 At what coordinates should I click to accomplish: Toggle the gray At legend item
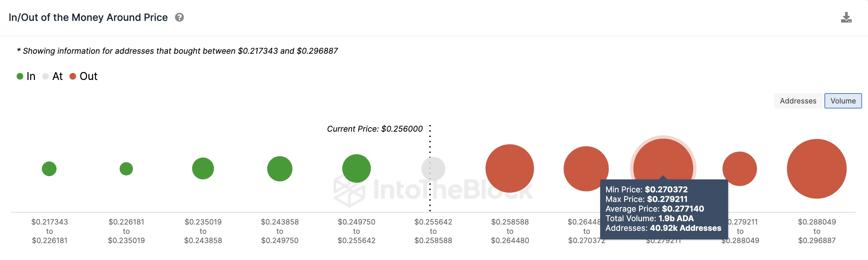[53, 76]
